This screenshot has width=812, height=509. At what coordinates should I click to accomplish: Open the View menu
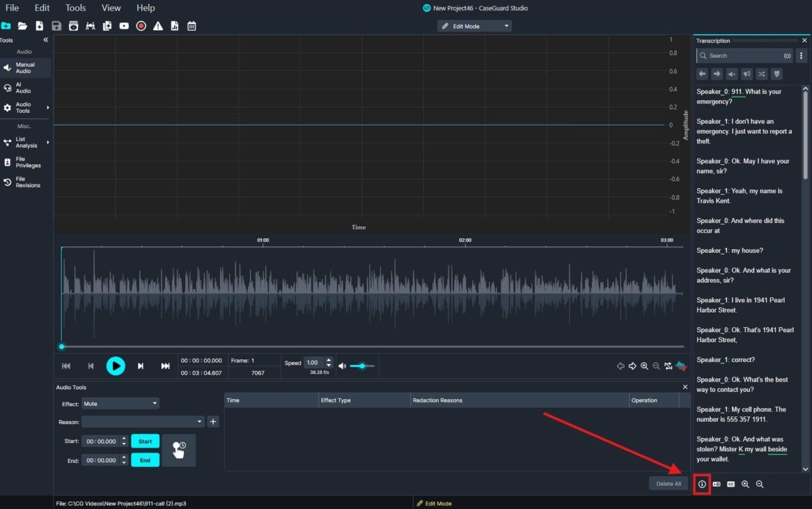[111, 8]
